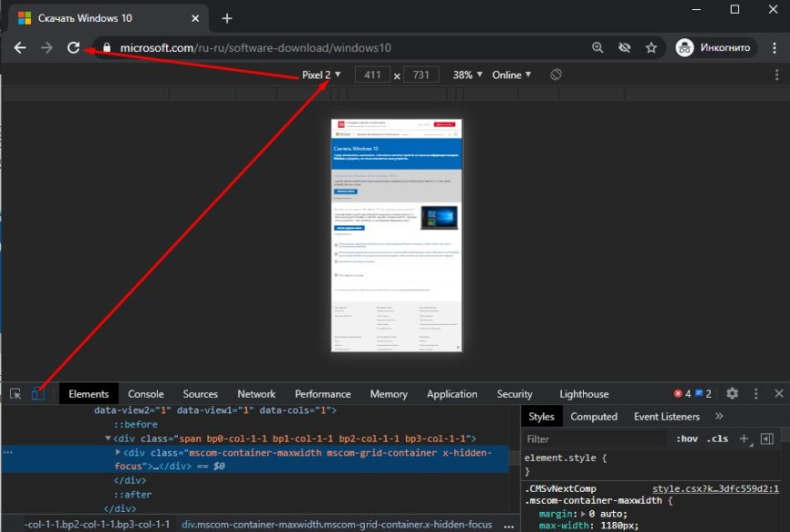Screen dimensions: 790x532
Task: Open the Application tab
Action: click(x=452, y=394)
